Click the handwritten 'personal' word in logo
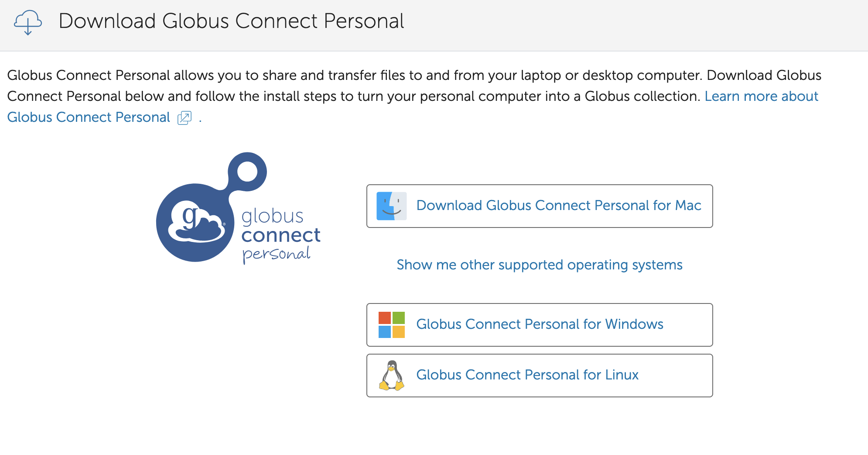The height and width of the screenshot is (455, 868). (x=276, y=255)
